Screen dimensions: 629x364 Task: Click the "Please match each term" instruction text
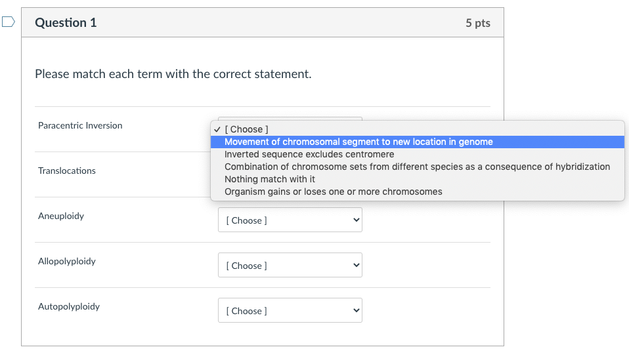coord(173,74)
